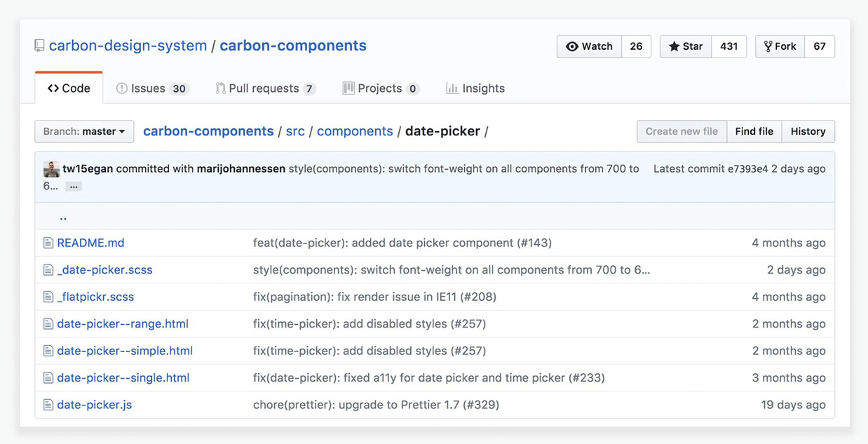
Task: Open date-picker--range.html commit 'add disabled styles'
Action: 369,324
